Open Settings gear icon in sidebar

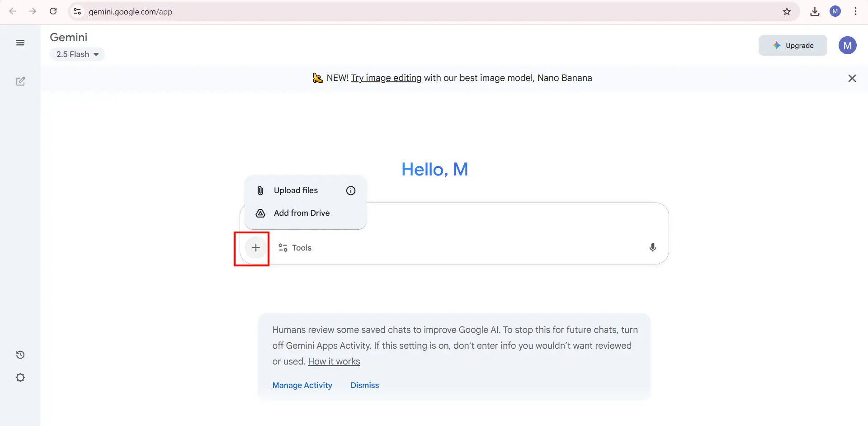point(20,378)
